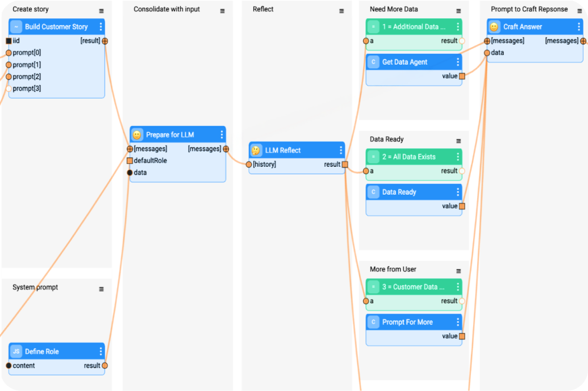
Task: Click the result output port of LLM Reflect
Action: [x=345, y=165]
